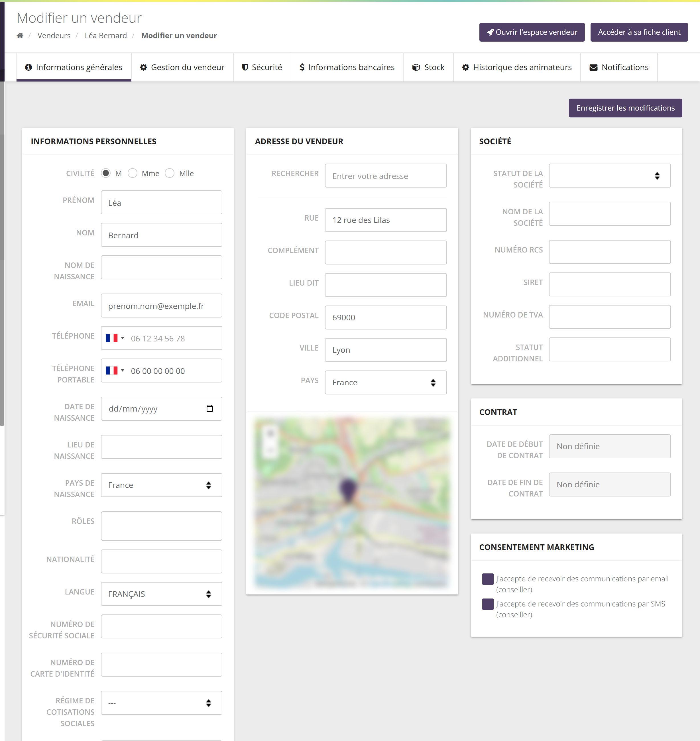Click the gear icon on Historique des animateurs tab
Viewport: 700px width, 741px height.
coord(466,67)
